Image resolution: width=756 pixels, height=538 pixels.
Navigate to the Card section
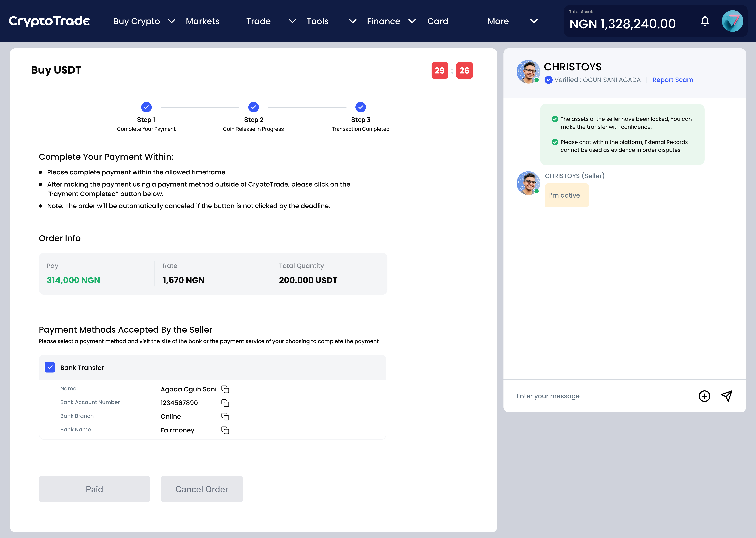pyautogui.click(x=438, y=21)
